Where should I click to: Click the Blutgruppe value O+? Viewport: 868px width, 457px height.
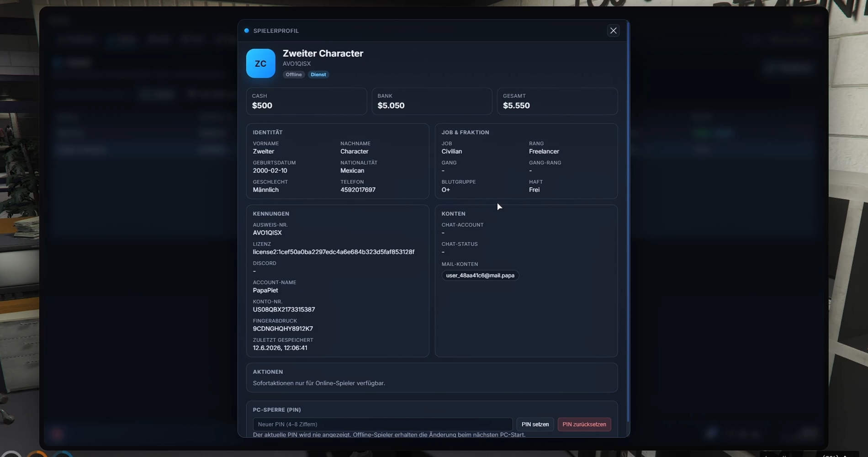(446, 190)
